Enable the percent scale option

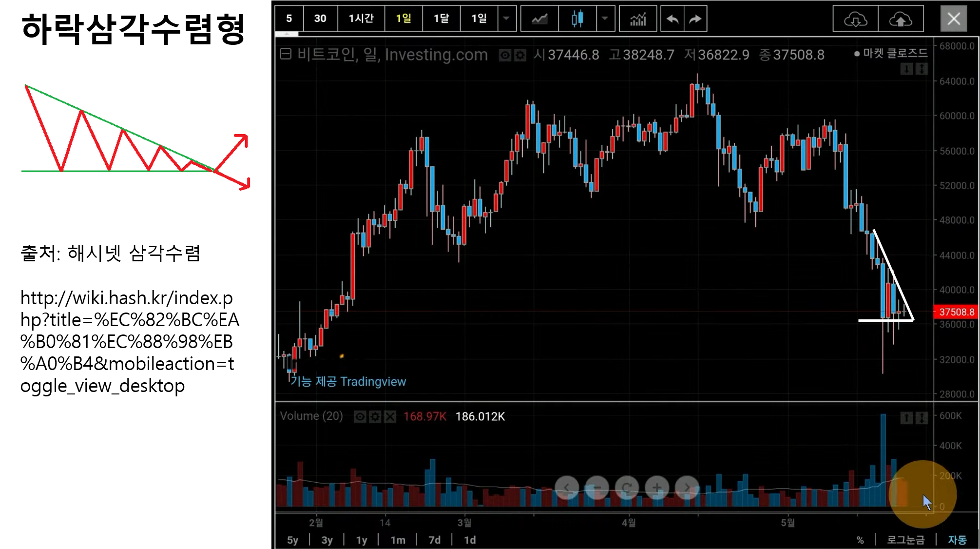tap(860, 540)
